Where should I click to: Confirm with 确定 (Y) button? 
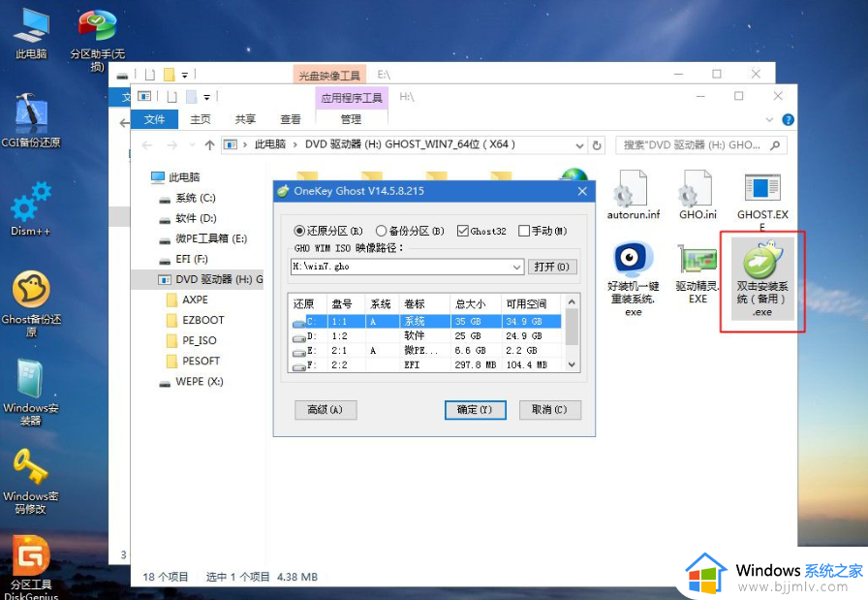click(475, 410)
